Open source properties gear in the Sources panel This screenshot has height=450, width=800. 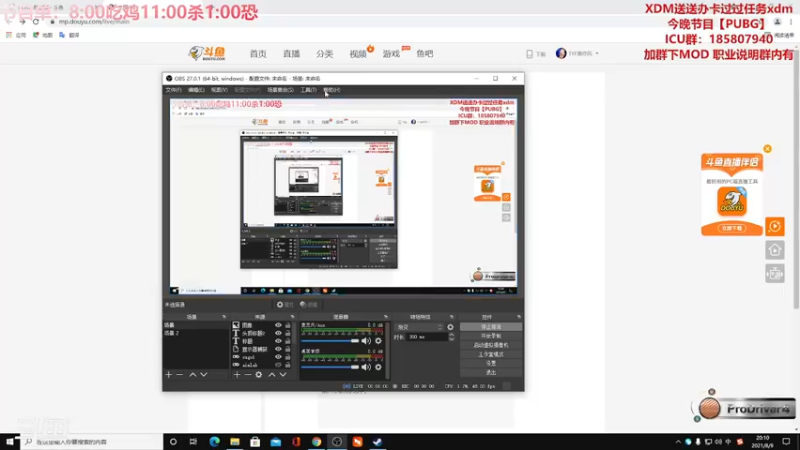(x=259, y=374)
